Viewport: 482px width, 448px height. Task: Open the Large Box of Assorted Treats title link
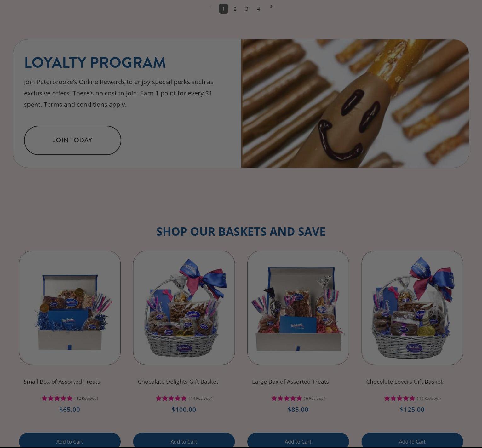point(290,382)
